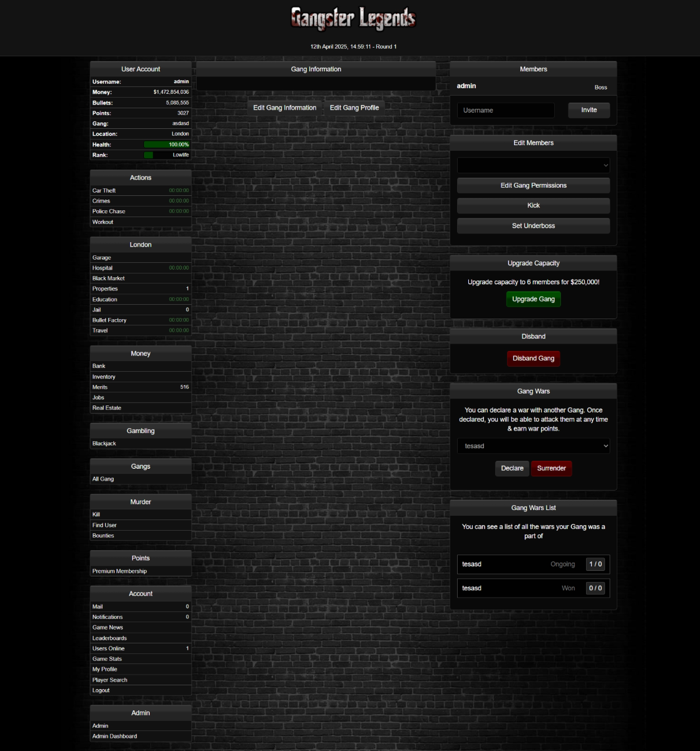Click the red Disband Gang button
700x751 pixels.
point(533,359)
